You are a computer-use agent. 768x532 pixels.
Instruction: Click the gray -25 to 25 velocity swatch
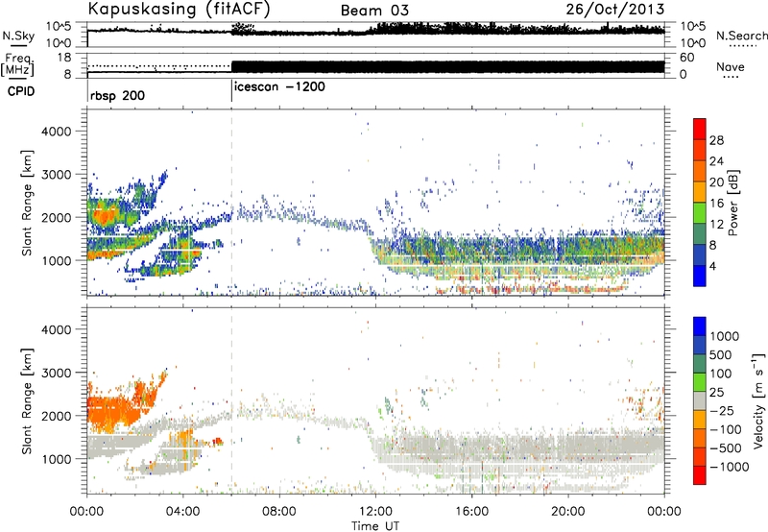pyautogui.click(x=700, y=400)
